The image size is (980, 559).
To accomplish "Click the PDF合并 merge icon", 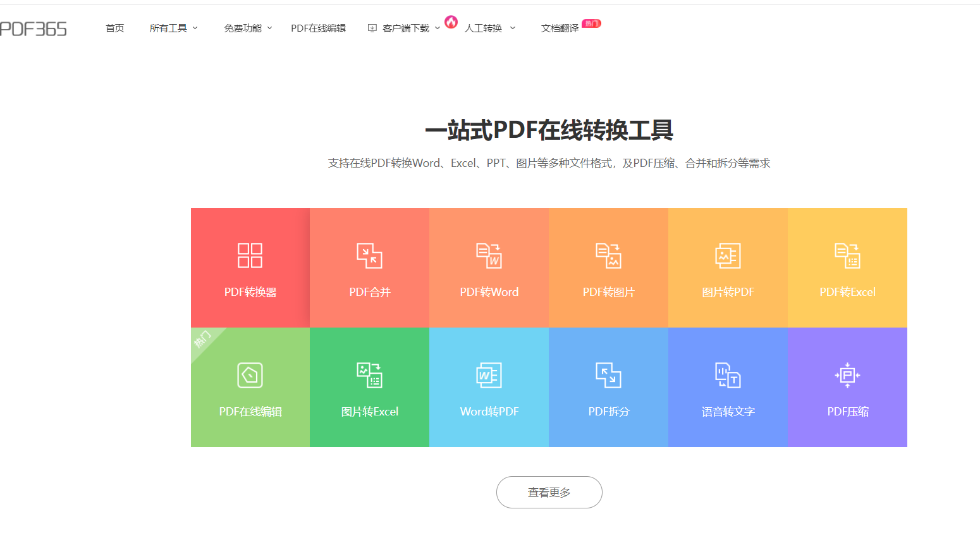I will point(370,255).
